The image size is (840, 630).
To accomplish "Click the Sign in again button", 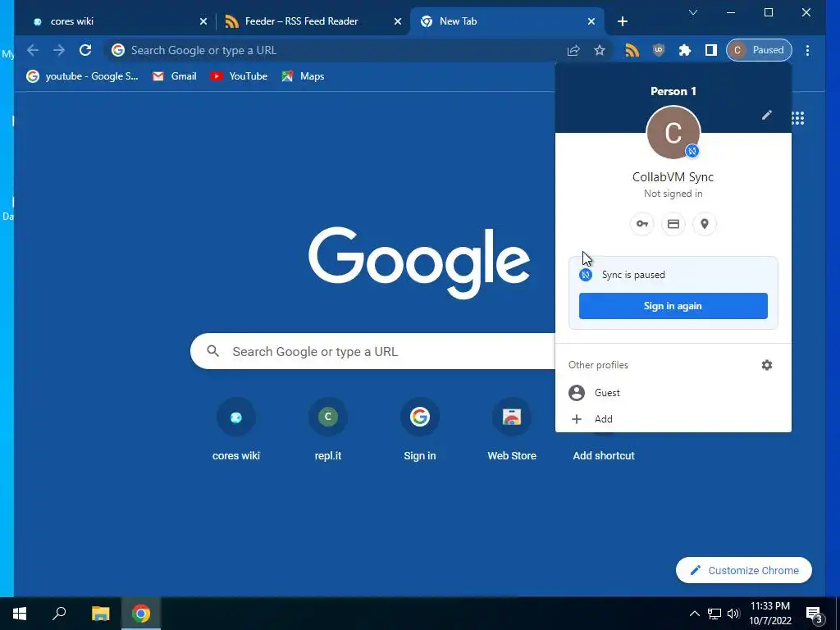I will [673, 306].
